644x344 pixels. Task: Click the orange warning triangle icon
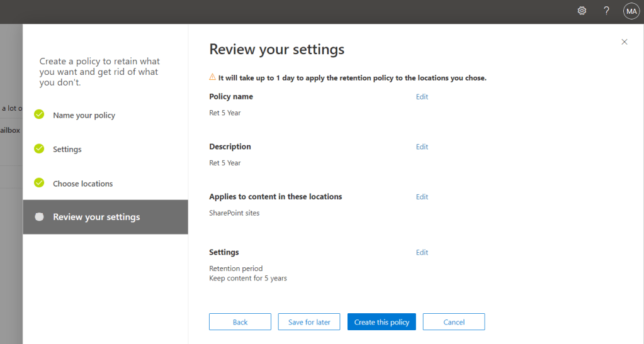(x=212, y=77)
